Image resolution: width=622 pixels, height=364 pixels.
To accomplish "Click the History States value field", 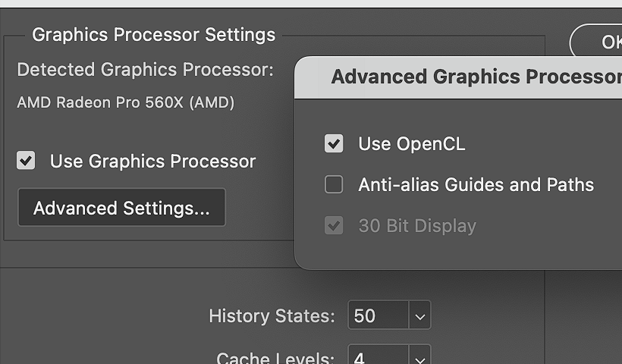I will [378, 316].
